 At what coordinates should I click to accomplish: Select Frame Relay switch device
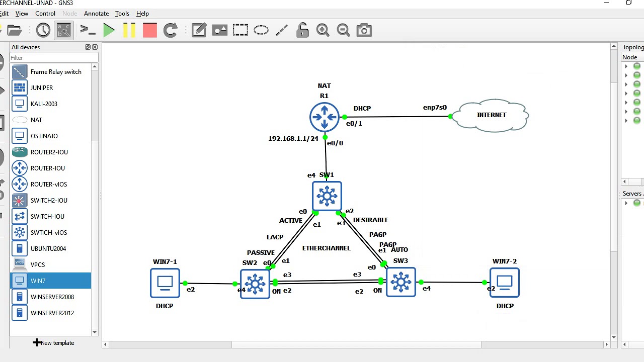50,72
